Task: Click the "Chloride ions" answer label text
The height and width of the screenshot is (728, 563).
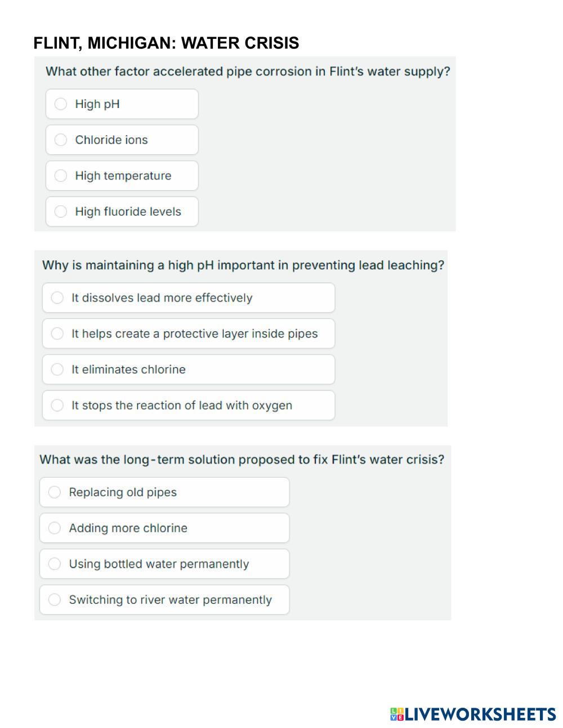Action: [111, 140]
